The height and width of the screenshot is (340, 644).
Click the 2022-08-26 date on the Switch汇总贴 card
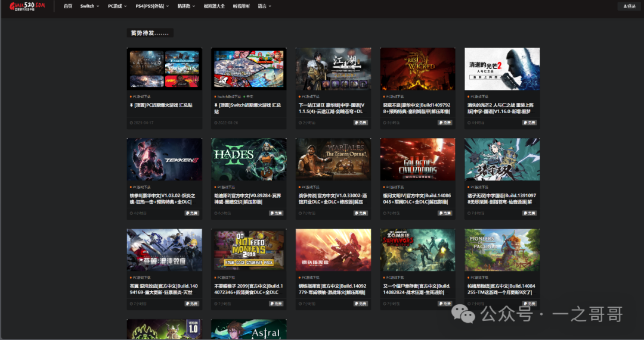coord(226,123)
